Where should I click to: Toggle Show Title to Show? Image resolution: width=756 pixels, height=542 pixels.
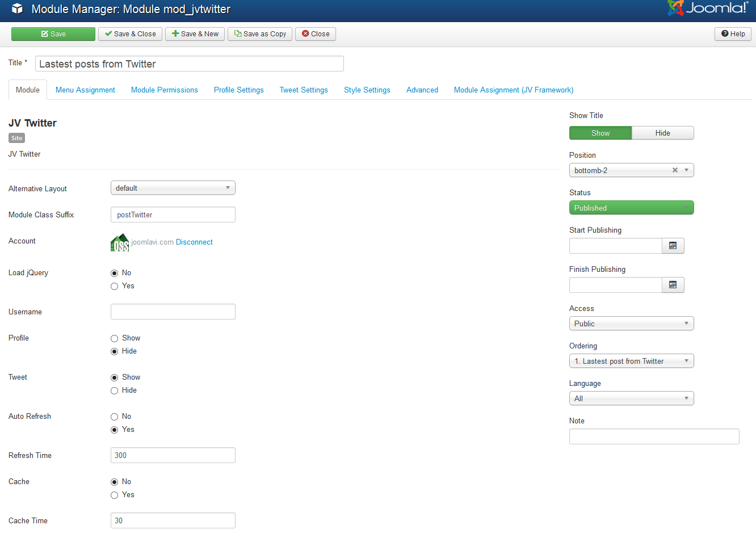[x=600, y=133]
